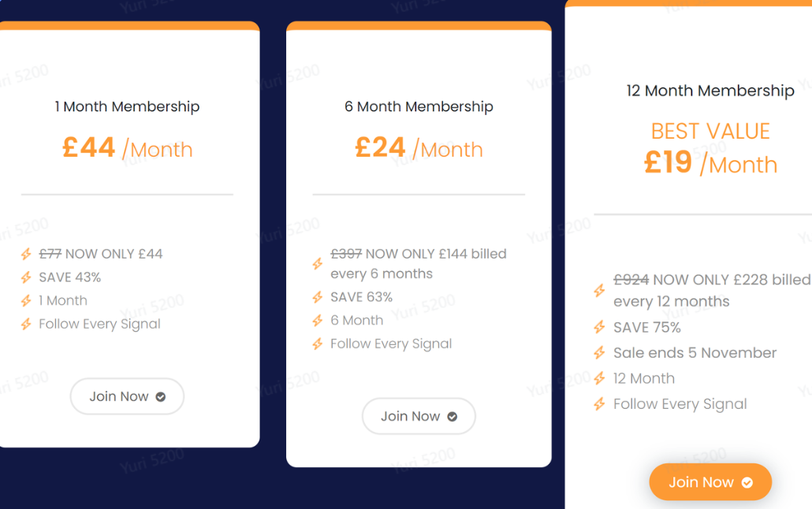The height and width of the screenshot is (509, 812).
Task: Click the BEST VALUE label
Action: point(710,131)
